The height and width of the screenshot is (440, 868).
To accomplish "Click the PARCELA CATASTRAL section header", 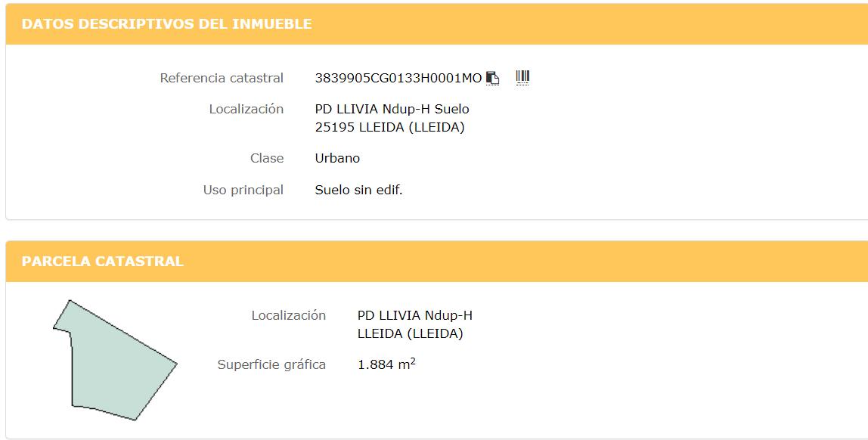I will coord(102,262).
